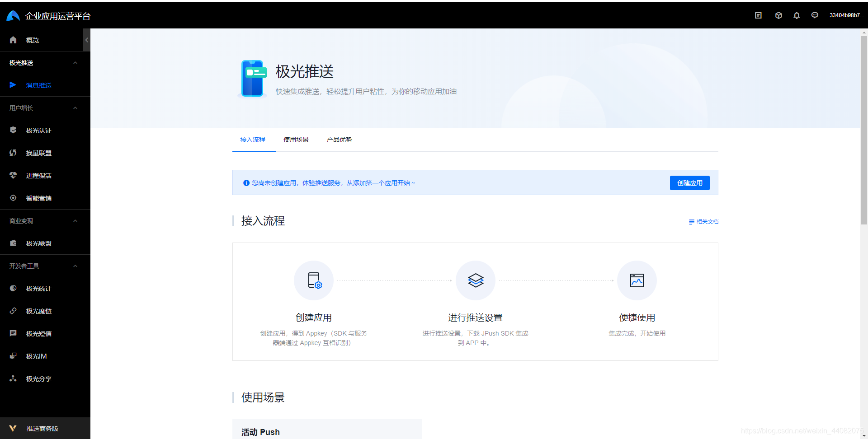Click the 进行推送设置 step title
Image resolution: width=868 pixels, height=439 pixels.
476,318
